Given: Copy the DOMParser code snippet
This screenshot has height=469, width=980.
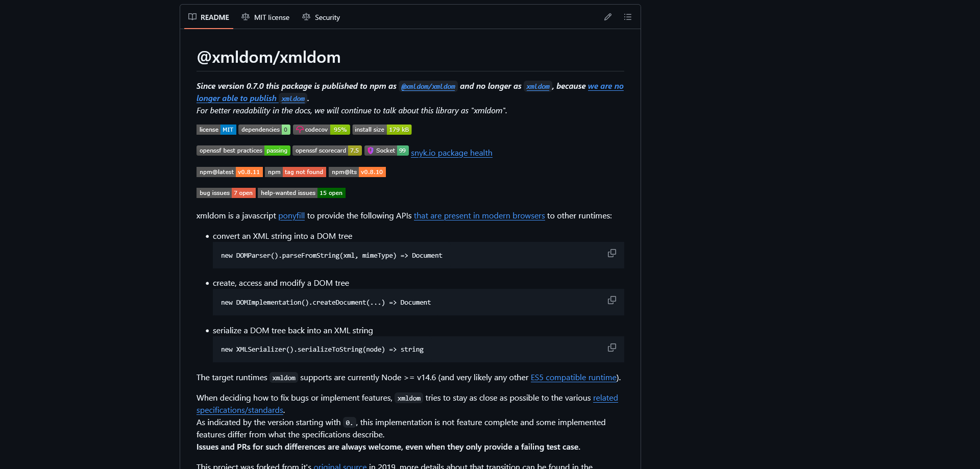Looking at the screenshot, I should pyautogui.click(x=611, y=253).
